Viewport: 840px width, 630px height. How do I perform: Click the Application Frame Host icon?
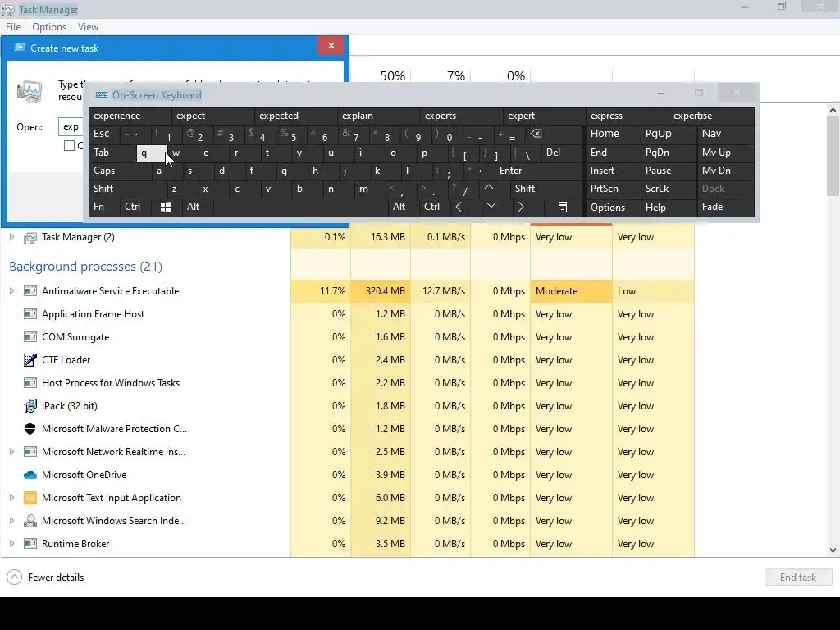30,314
